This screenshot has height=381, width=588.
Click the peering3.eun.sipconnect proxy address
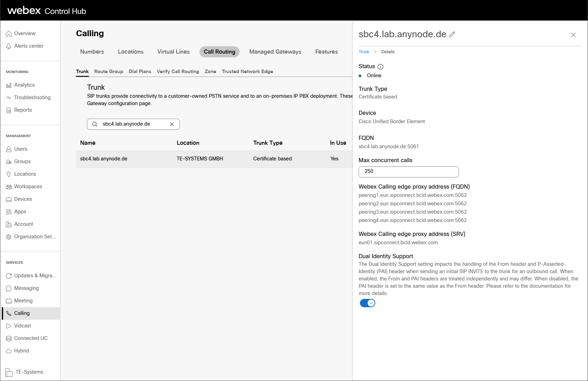(413, 212)
